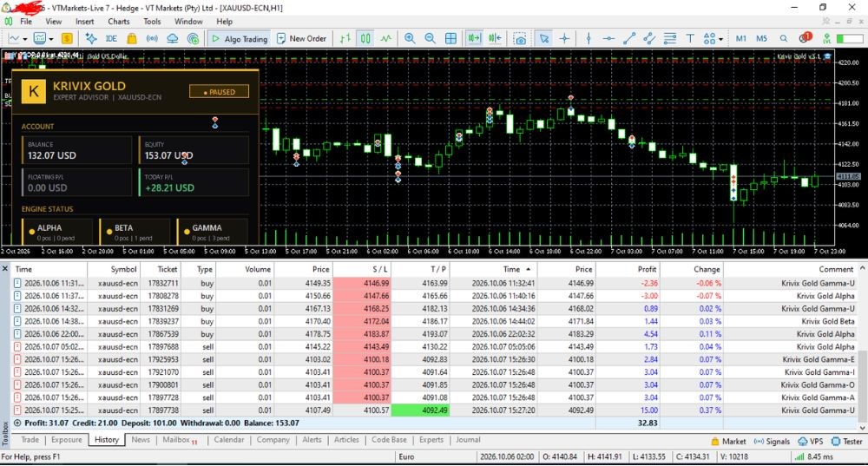The image size is (868, 466).
Task: Open the View menu
Action: (x=54, y=22)
